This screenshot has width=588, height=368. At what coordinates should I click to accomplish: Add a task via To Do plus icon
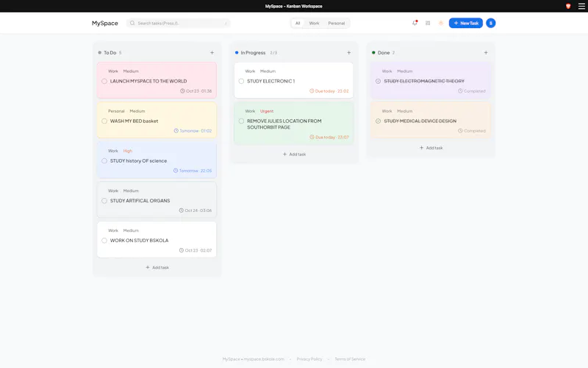(x=212, y=52)
